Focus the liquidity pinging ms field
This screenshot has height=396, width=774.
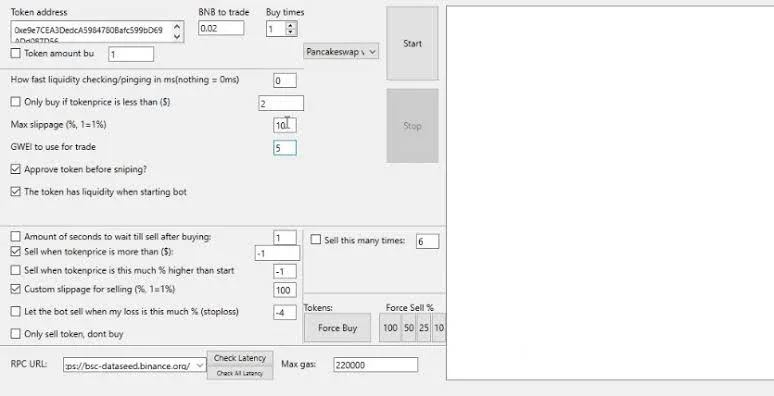(x=285, y=80)
